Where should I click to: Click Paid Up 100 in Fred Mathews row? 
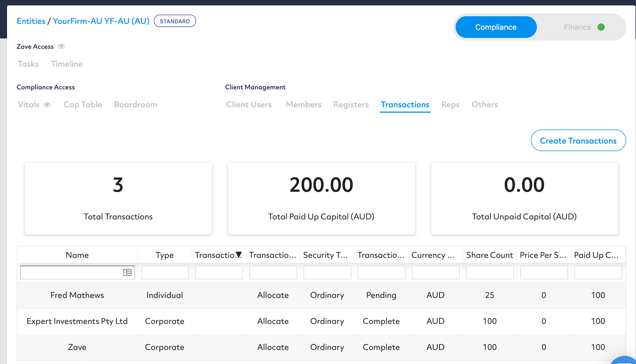click(598, 295)
